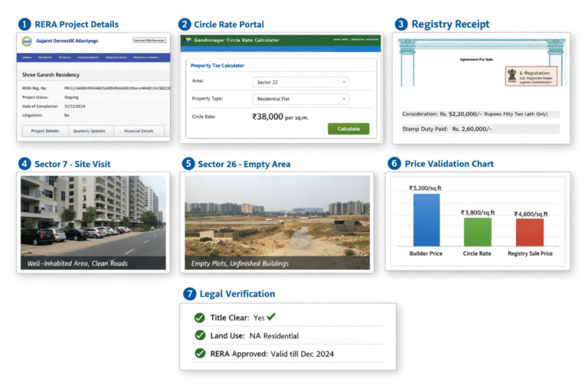Click the Valid till Dec 2024 text
This screenshot has height=392, width=588.
click(302, 354)
